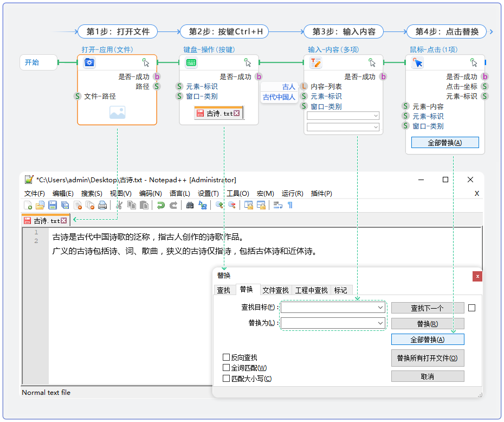Click the show-all-characters pilcrow icon
Viewport: 504px width, 422px height.
point(290,205)
